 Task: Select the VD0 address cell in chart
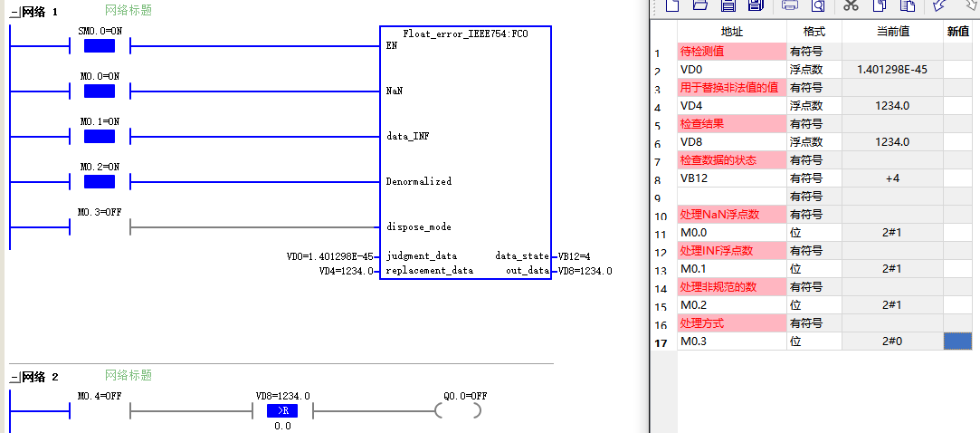pyautogui.click(x=732, y=70)
